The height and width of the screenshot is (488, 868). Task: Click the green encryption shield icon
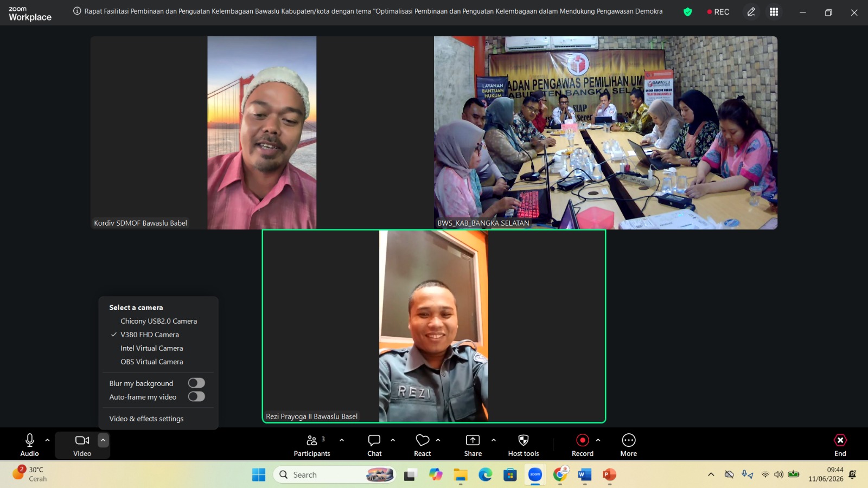pyautogui.click(x=688, y=12)
